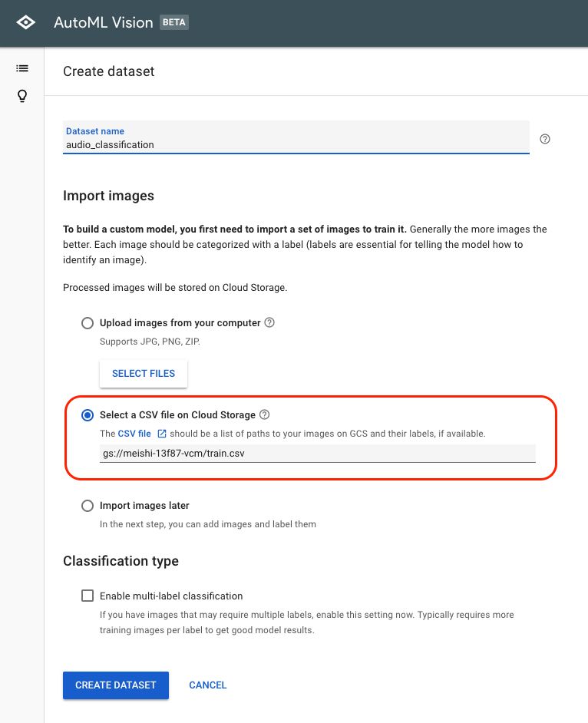Click the external link icon after CSV file
The height and width of the screenshot is (723, 588).
coord(162,434)
